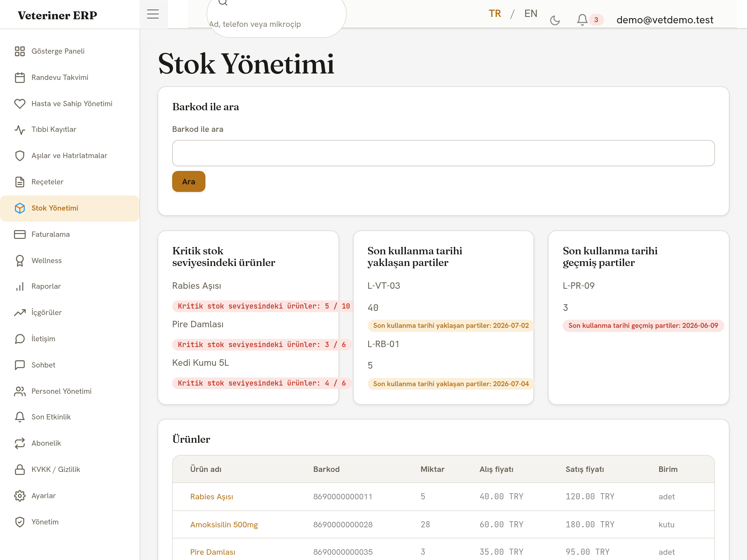The width and height of the screenshot is (747, 560).
Task: Click the heart icon for Hasta ve Sahip Yönetimi
Action: pyautogui.click(x=20, y=104)
